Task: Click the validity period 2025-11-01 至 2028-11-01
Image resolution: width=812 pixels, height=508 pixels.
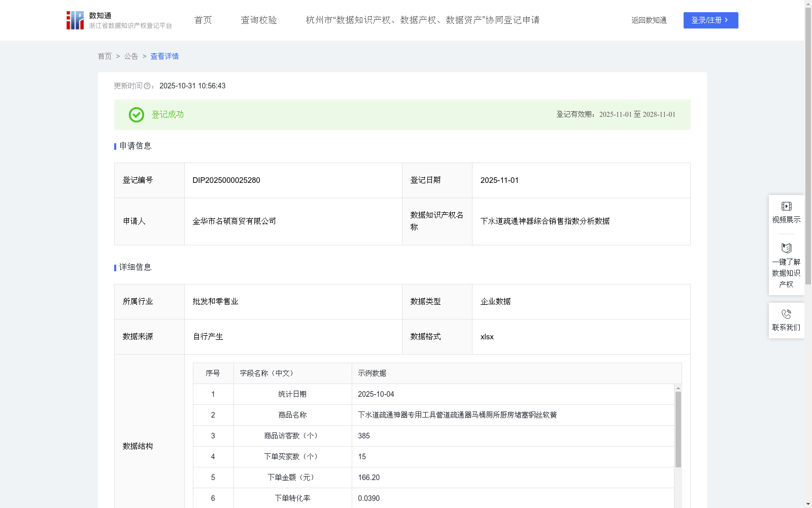Action: click(637, 114)
